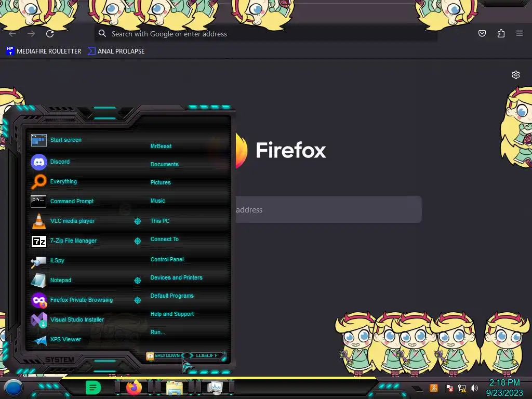The image size is (532, 399).
Task: Open the Run... dialog
Action: [x=157, y=332]
